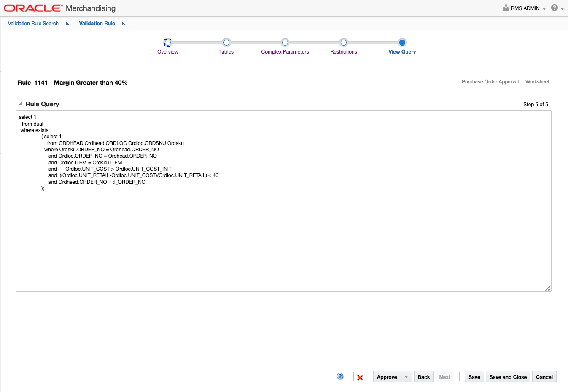
Task: Click the Cancel button
Action: click(x=544, y=376)
